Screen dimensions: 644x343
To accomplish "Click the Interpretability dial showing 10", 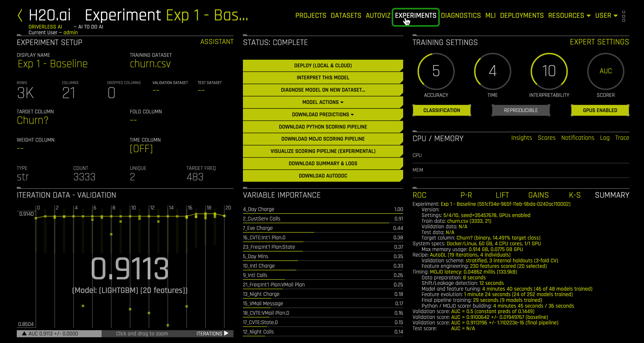I will (549, 71).
